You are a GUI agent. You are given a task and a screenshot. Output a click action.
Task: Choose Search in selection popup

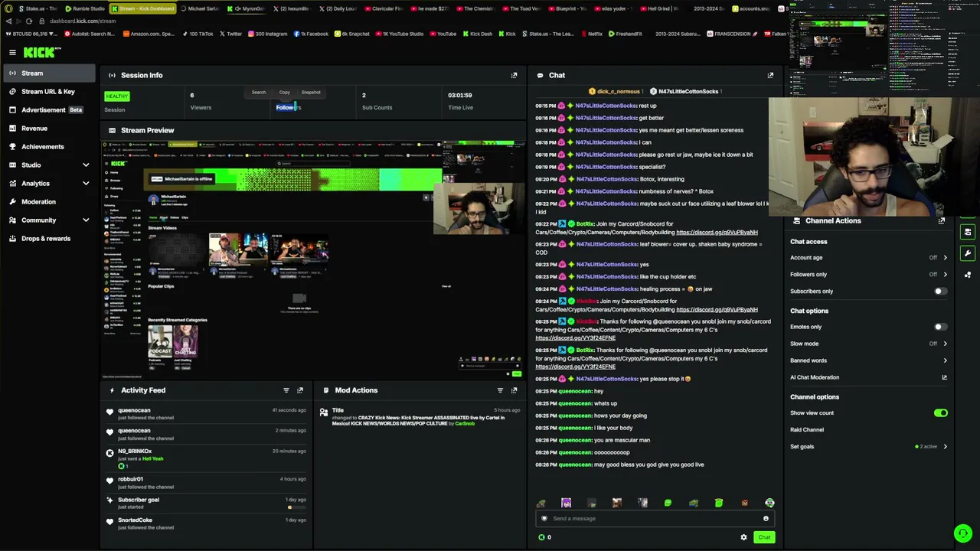(259, 93)
